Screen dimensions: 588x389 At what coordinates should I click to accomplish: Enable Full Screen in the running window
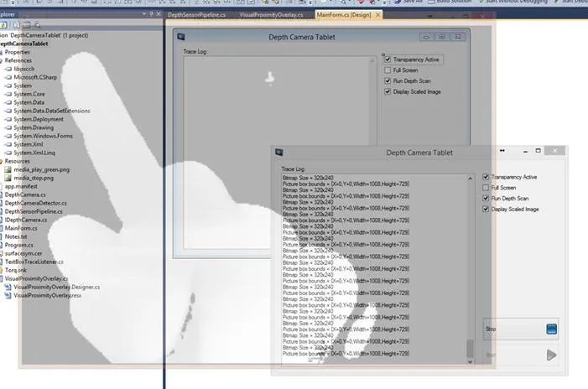coord(486,188)
